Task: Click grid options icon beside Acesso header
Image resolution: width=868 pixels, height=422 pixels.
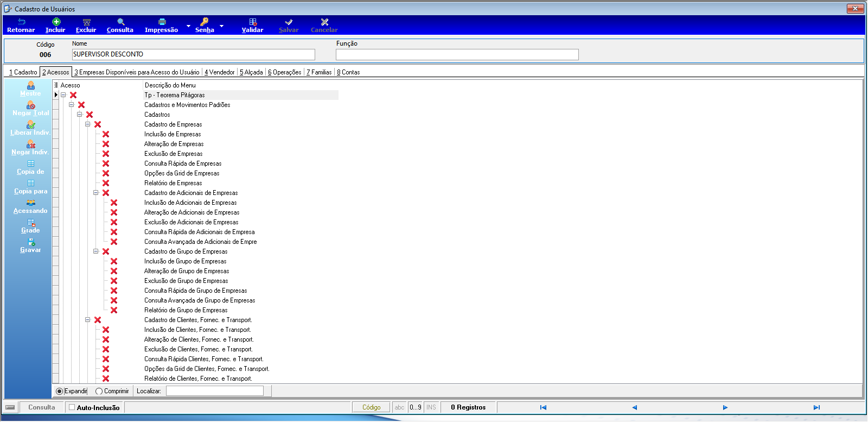Action: (x=56, y=85)
